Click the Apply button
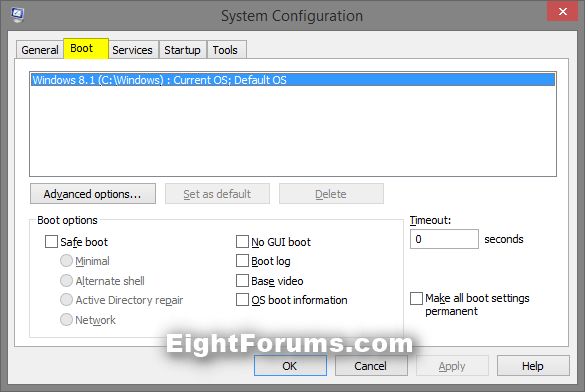This screenshot has width=585, height=392. [x=452, y=366]
